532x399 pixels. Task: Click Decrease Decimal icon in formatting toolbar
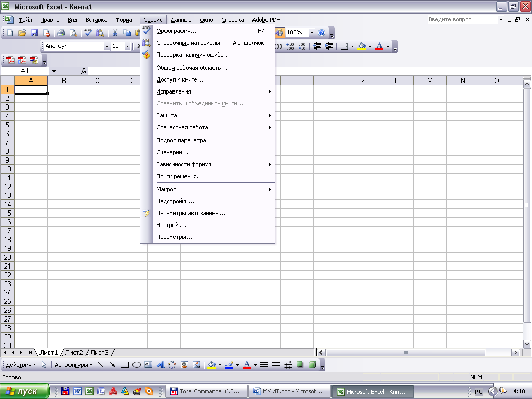tap(302, 46)
